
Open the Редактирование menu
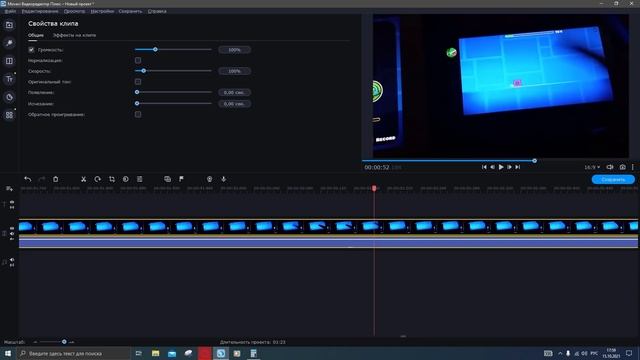(40, 11)
